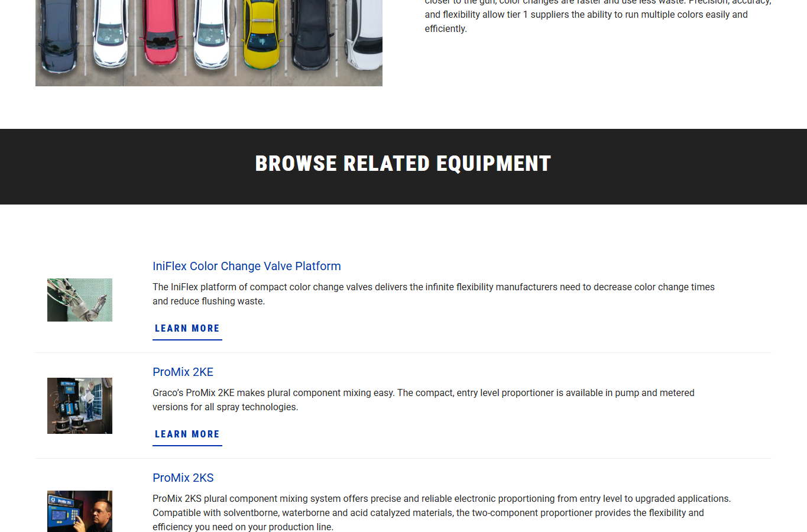Click the Browse Related Equipment heading
The image size is (807, 532).
[x=403, y=164]
